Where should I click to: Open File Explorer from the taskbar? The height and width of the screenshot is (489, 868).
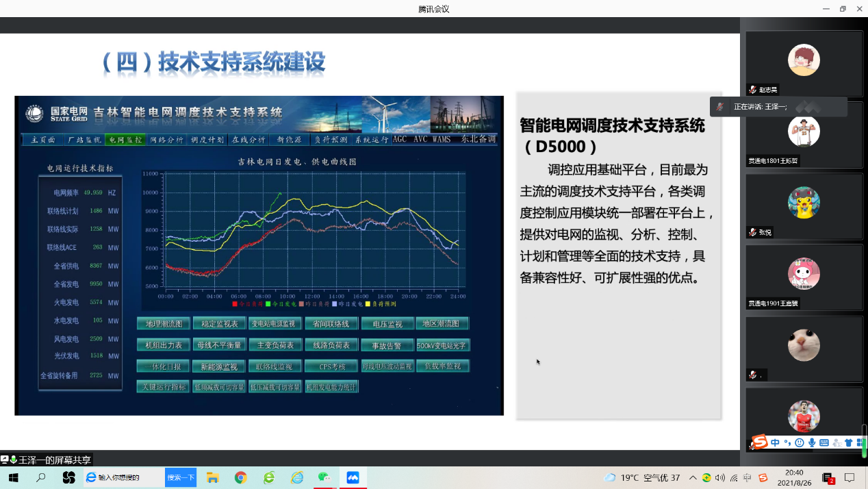(212, 477)
